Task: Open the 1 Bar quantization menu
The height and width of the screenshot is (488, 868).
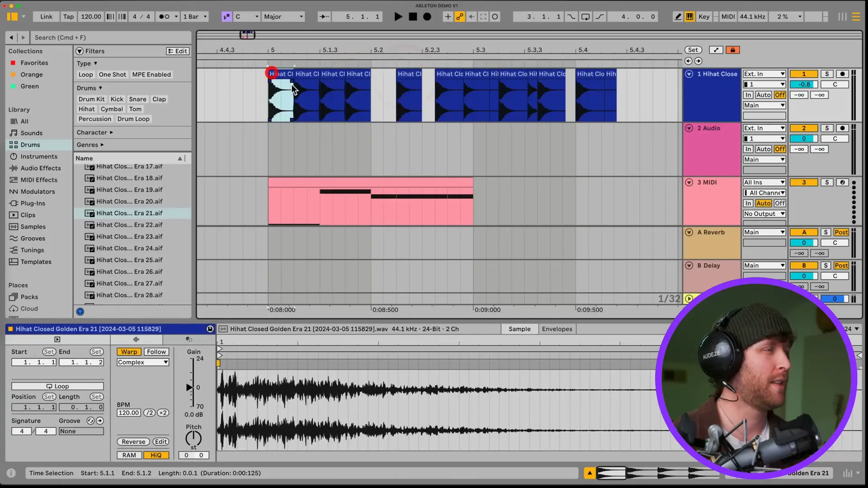Action: pyautogui.click(x=195, y=17)
